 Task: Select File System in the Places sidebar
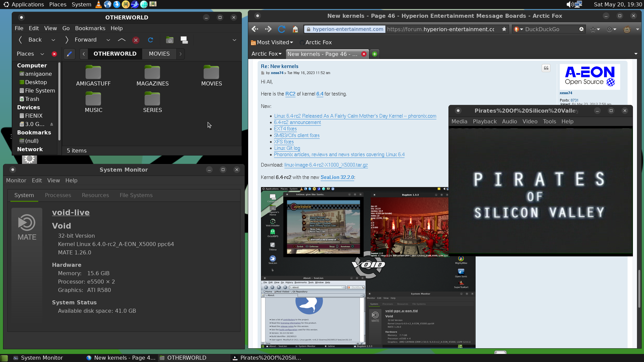(x=37, y=91)
